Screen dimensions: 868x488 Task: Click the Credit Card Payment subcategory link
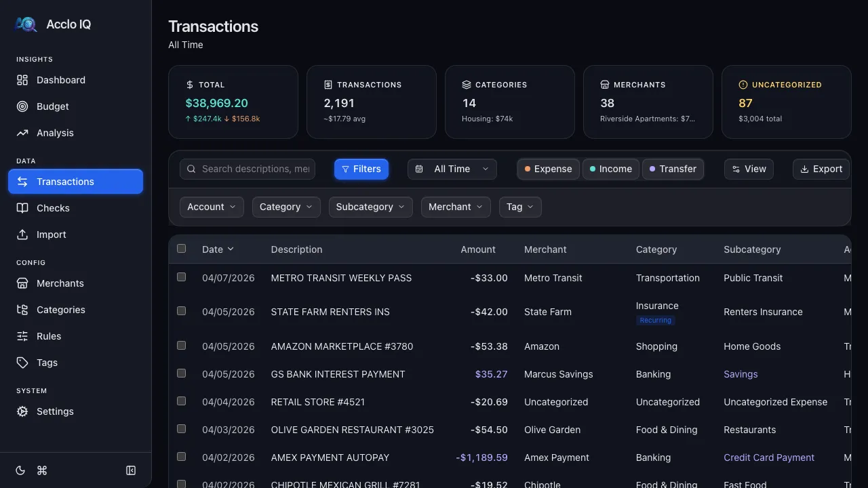[x=769, y=457]
